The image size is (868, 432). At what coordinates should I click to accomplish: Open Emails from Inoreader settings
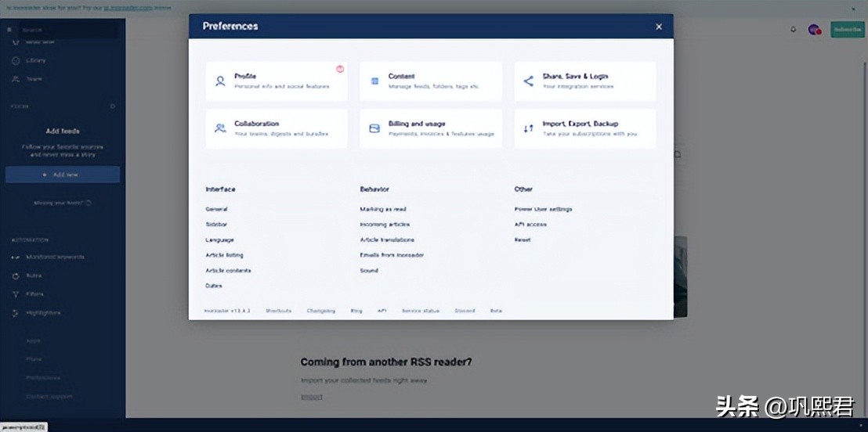point(392,255)
